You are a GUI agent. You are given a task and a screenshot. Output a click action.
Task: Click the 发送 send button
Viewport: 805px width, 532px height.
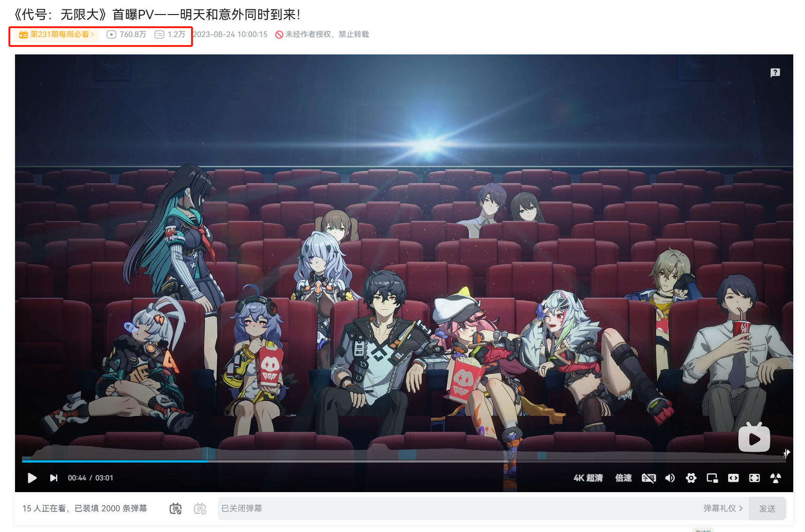767,509
